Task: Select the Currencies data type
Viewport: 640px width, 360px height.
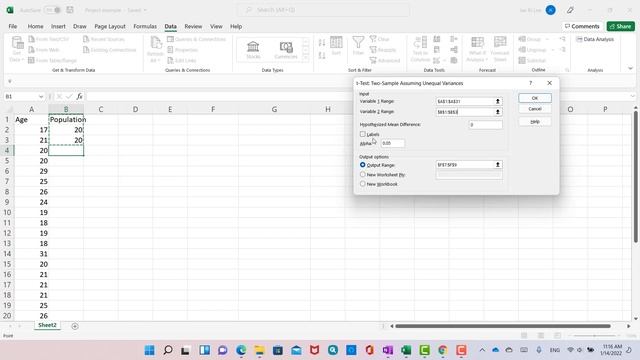Action: [286, 50]
